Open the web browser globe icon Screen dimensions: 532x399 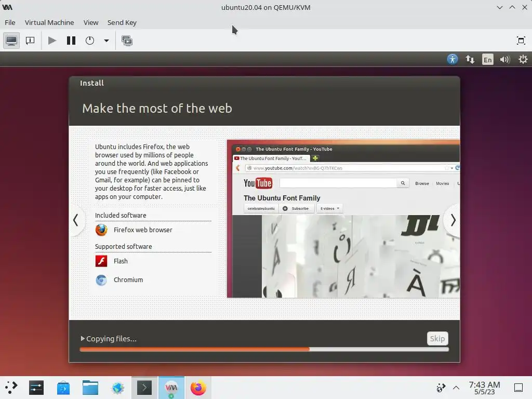(x=118, y=388)
